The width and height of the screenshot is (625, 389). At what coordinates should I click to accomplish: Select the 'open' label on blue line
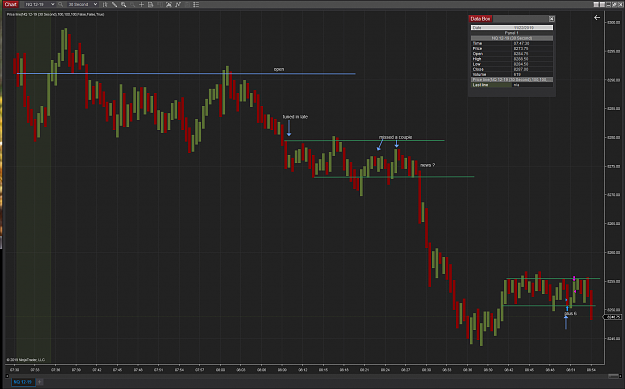point(279,69)
